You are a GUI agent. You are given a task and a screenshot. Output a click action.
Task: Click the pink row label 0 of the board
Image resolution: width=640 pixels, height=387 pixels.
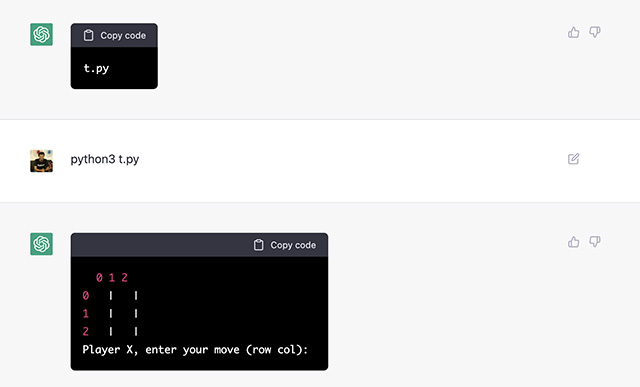pyautogui.click(x=86, y=296)
